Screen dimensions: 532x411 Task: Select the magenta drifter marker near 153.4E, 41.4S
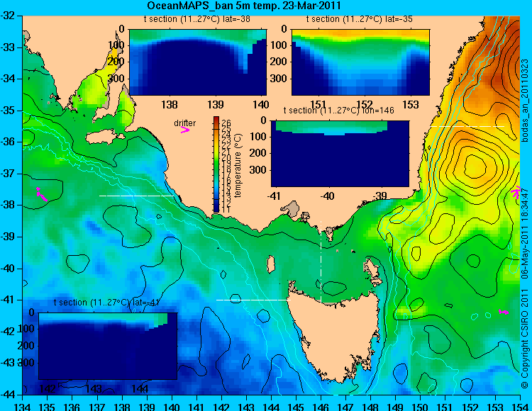504,312
